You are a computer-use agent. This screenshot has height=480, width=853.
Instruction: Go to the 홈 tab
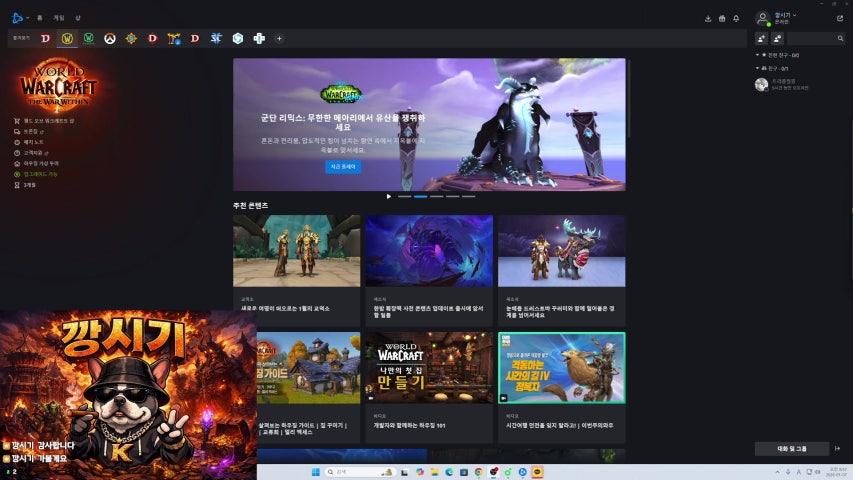(39, 17)
